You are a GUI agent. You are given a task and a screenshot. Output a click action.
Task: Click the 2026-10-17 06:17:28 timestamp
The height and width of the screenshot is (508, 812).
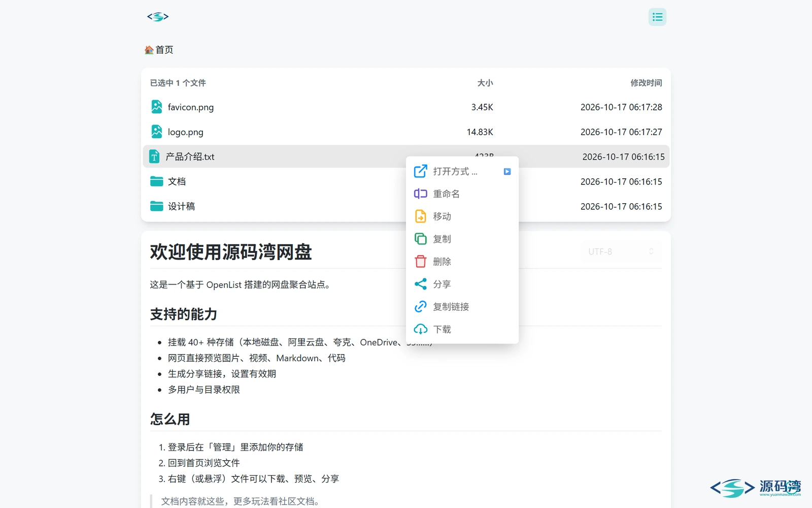pyautogui.click(x=621, y=107)
